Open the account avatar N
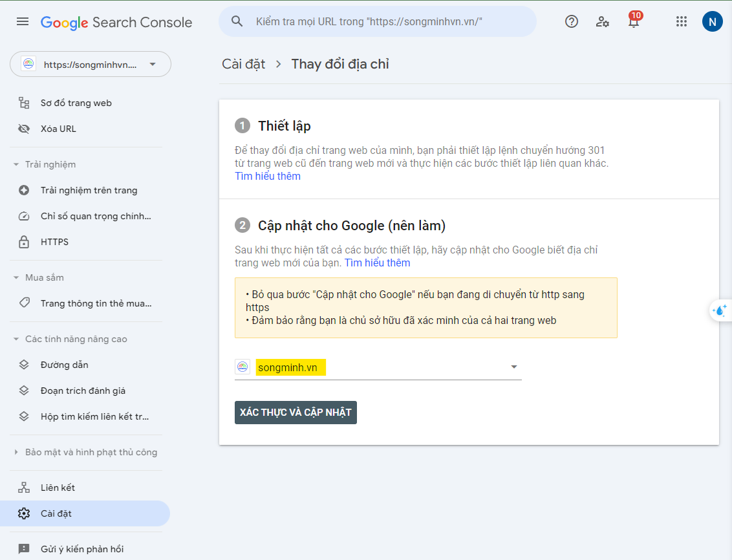 click(x=713, y=21)
